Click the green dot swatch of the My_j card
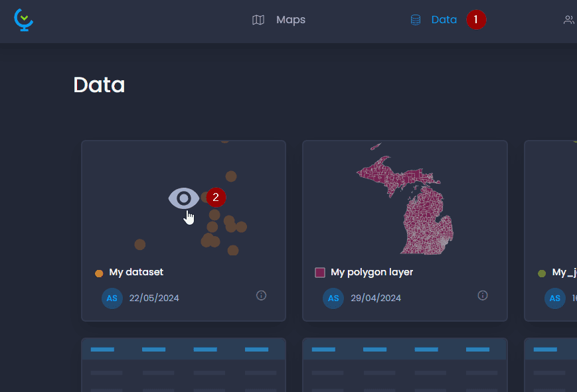 [x=542, y=273]
